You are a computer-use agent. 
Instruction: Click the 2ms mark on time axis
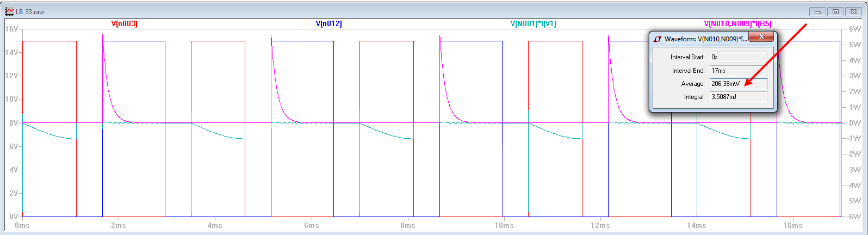tap(118, 225)
